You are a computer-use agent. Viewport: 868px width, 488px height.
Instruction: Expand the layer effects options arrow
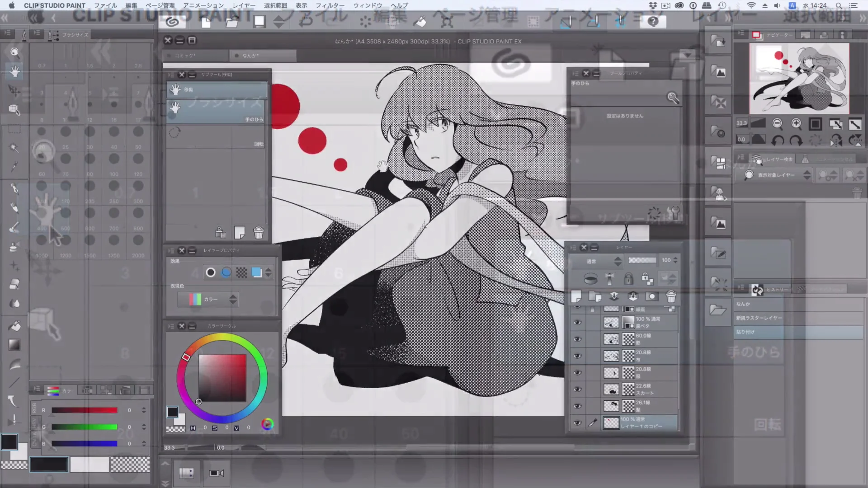[269, 272]
